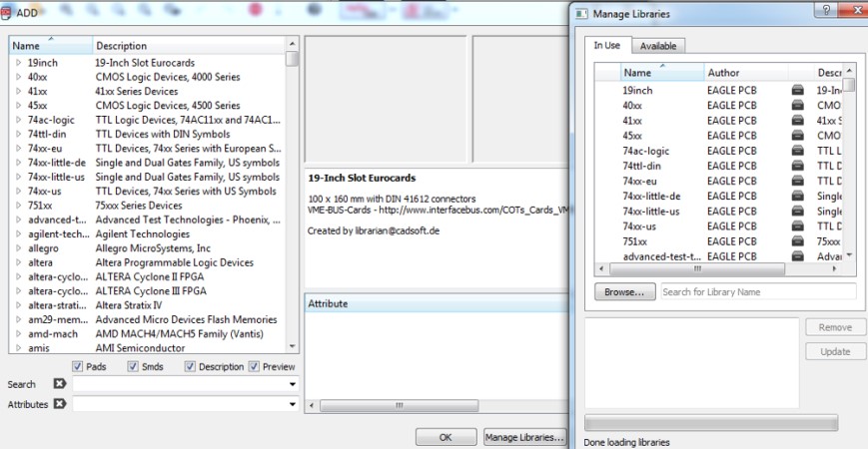
Task: Click the ADD dialog title bar icon
Action: 6,13
